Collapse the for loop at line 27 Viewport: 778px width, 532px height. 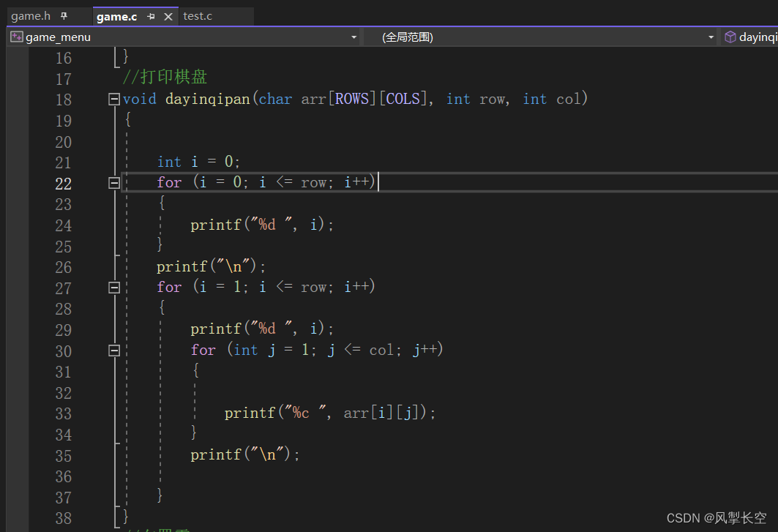pos(114,288)
